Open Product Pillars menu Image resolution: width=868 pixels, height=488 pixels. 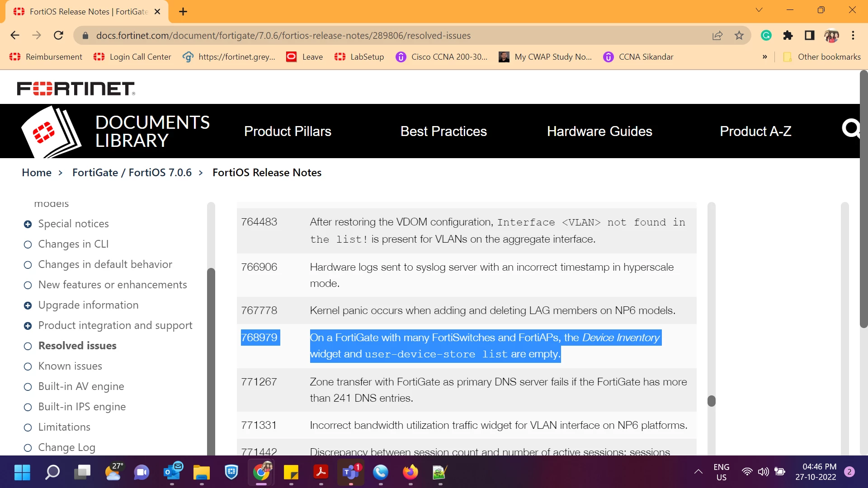coord(288,131)
